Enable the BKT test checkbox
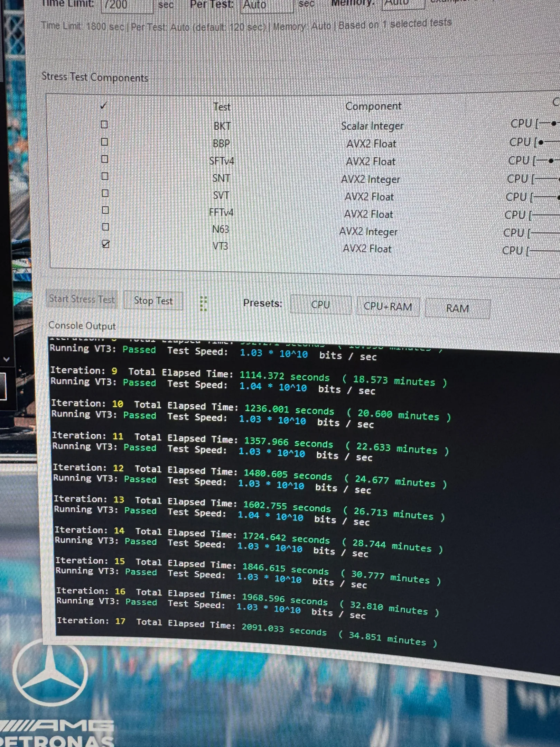Viewport: 560px width, 747px height. coord(104,124)
